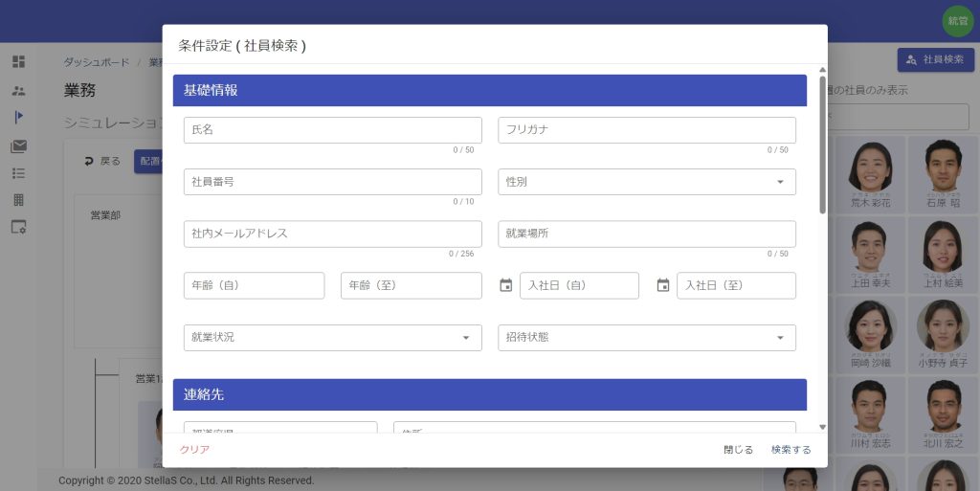
Task: Expand the 就業状況 dropdown
Action: click(332, 338)
